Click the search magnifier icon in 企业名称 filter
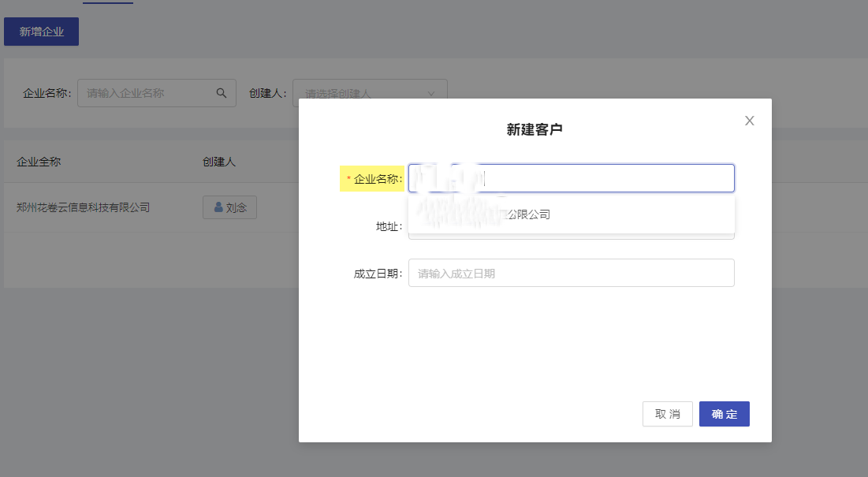 tap(222, 93)
